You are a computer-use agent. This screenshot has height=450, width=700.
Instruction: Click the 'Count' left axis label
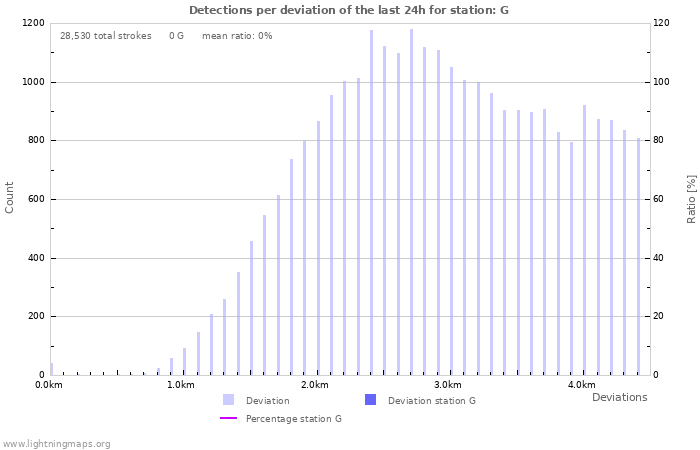pyautogui.click(x=10, y=197)
